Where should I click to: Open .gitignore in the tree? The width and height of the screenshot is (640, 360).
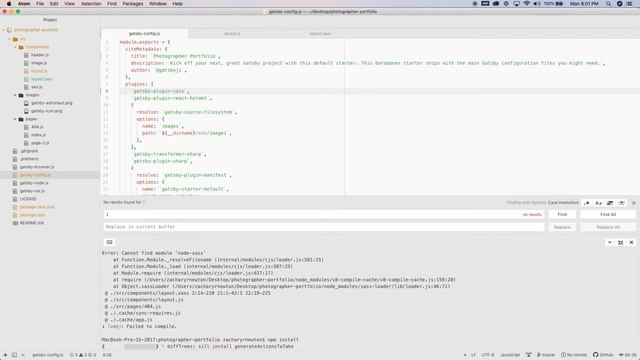pos(29,151)
